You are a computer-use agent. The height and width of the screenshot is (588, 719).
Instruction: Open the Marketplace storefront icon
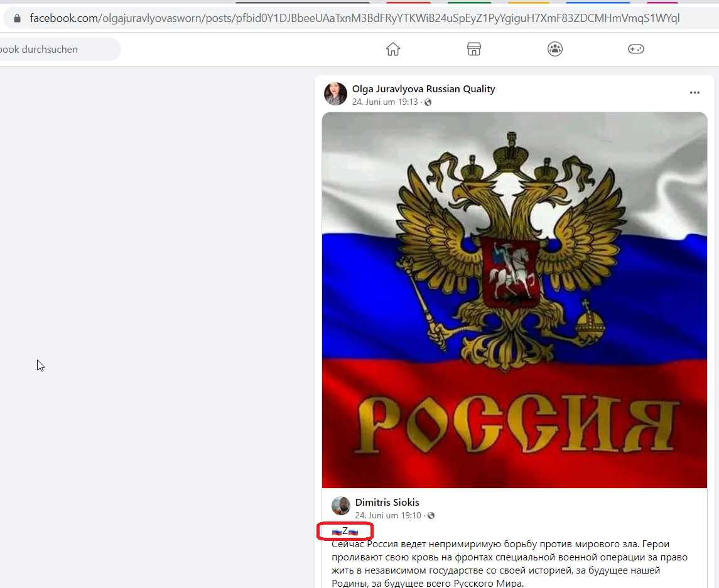[x=473, y=49]
